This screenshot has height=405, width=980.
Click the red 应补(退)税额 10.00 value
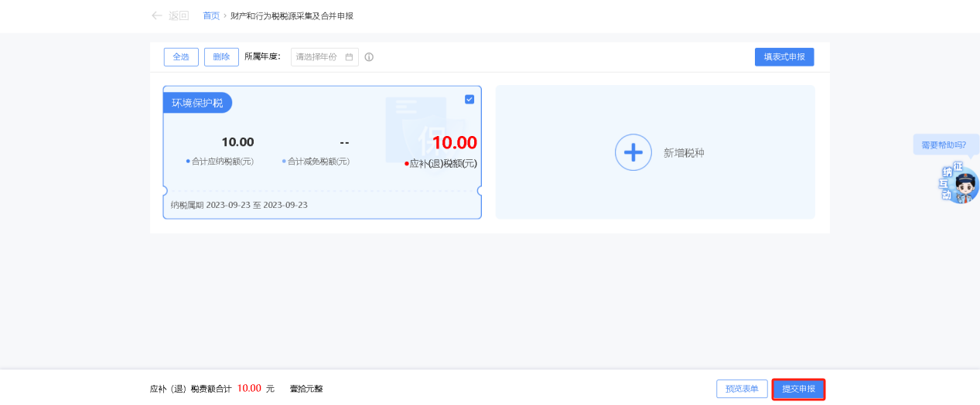[454, 142]
